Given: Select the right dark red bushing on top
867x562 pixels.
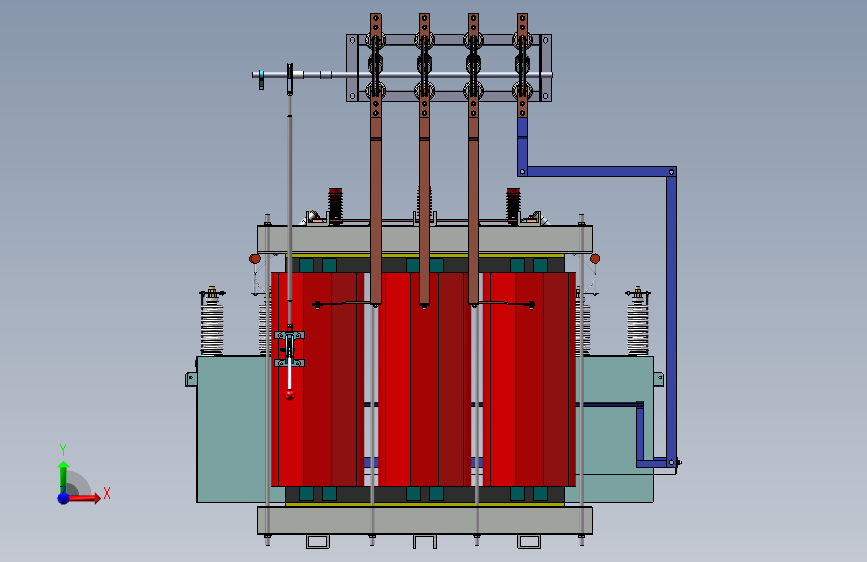Looking at the screenshot, I should click(513, 206).
